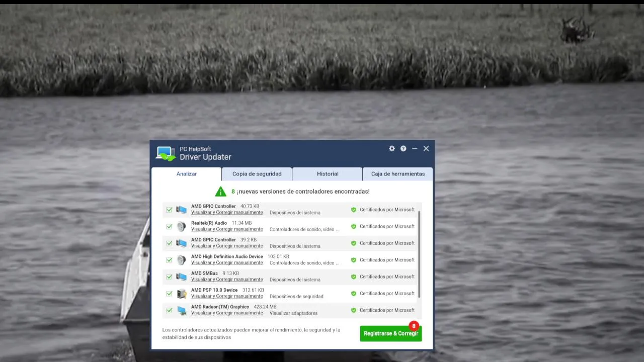Click the Los controladores actualizados footer message
Screen dimensions: 644x362
[252, 333]
